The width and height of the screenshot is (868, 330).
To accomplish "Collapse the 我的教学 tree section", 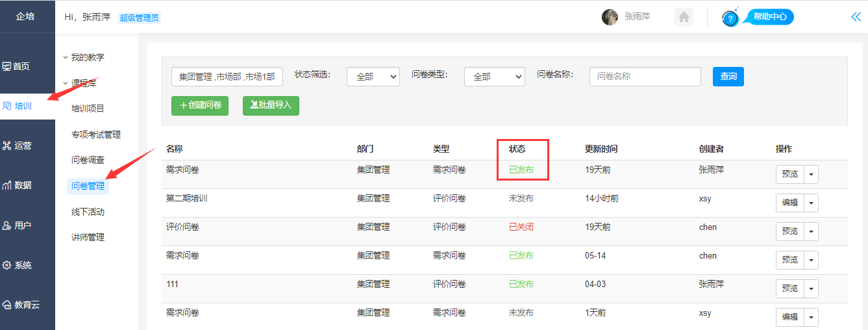I will pyautogui.click(x=84, y=57).
